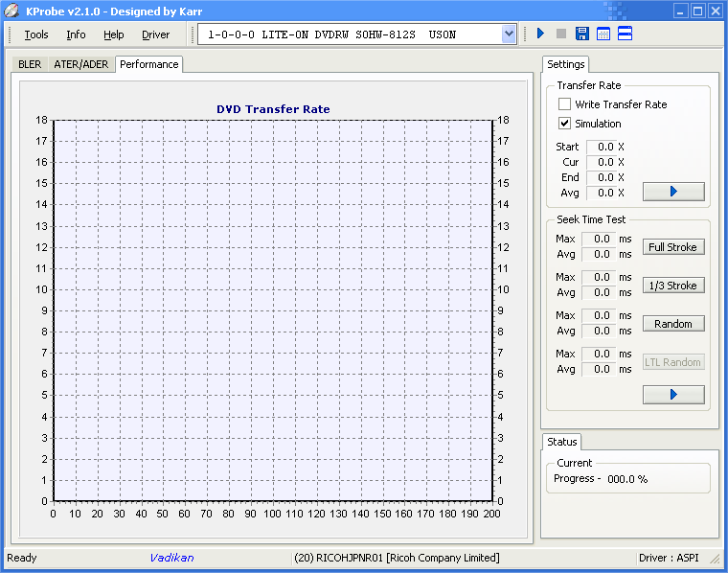Click the Start play icon in toolbar
The image size is (728, 573).
pyautogui.click(x=540, y=34)
